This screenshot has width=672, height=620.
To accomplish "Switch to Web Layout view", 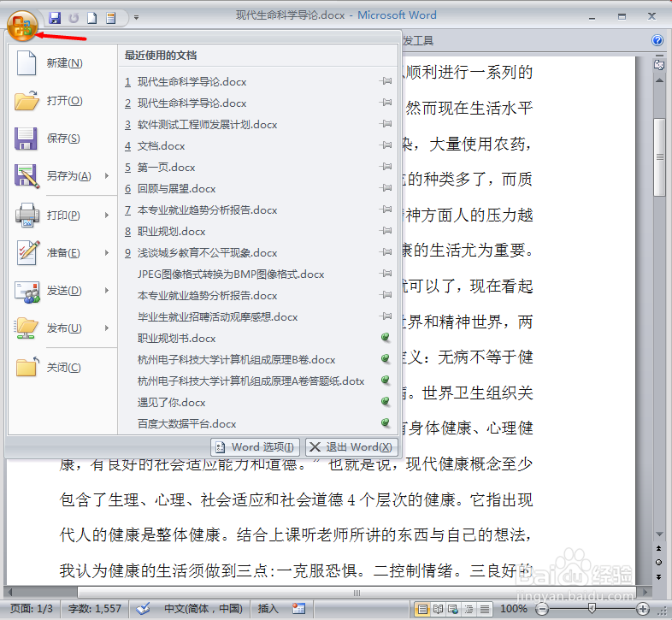I will (x=453, y=609).
